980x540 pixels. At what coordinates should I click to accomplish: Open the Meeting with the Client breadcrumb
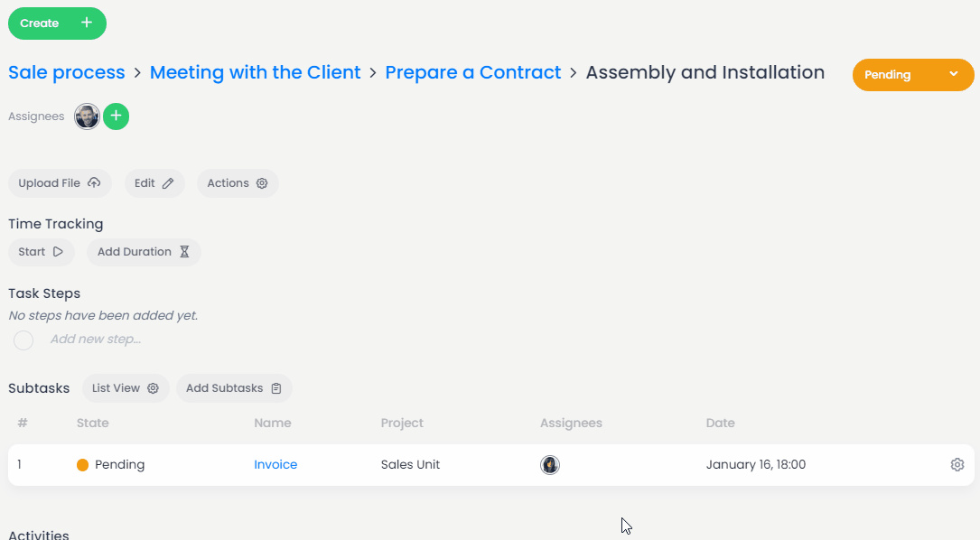[x=255, y=72]
